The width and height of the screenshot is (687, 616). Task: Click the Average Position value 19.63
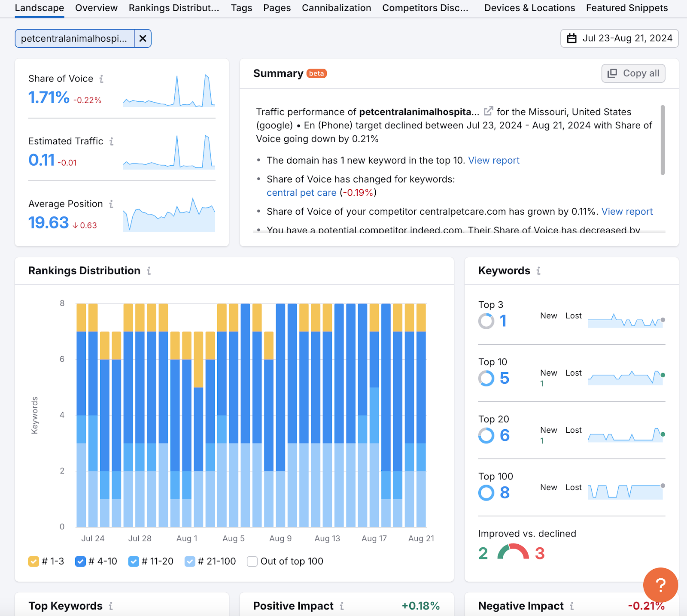pyautogui.click(x=49, y=222)
